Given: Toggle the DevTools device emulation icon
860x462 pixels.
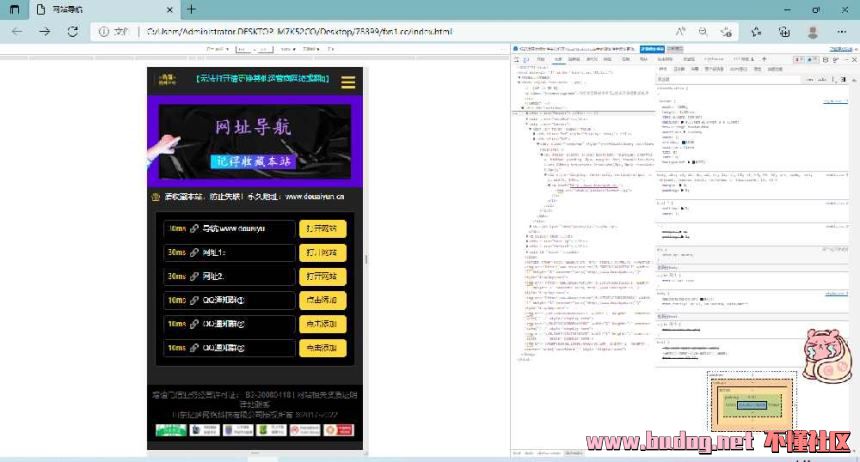Looking at the screenshot, I should pyautogui.click(x=526, y=59).
